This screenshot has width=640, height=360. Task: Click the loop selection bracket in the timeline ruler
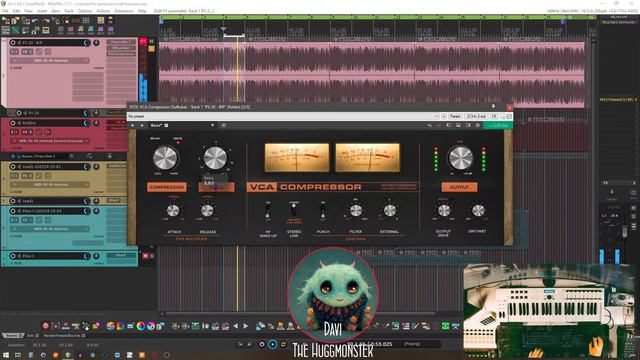coord(234,36)
